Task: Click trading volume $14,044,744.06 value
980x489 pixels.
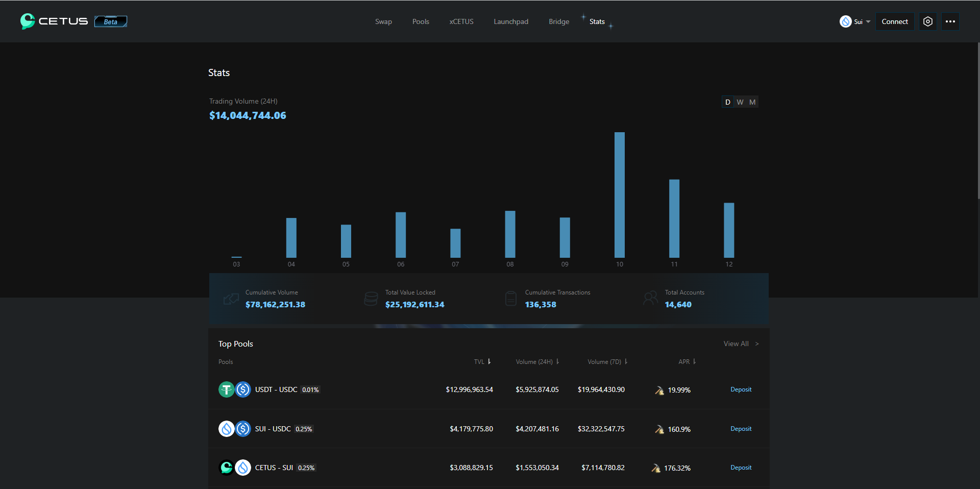Action: 248,115
